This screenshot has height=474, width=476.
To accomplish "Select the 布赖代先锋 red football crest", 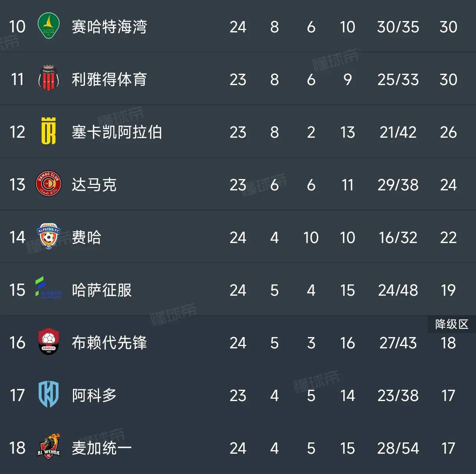I will tap(48, 342).
